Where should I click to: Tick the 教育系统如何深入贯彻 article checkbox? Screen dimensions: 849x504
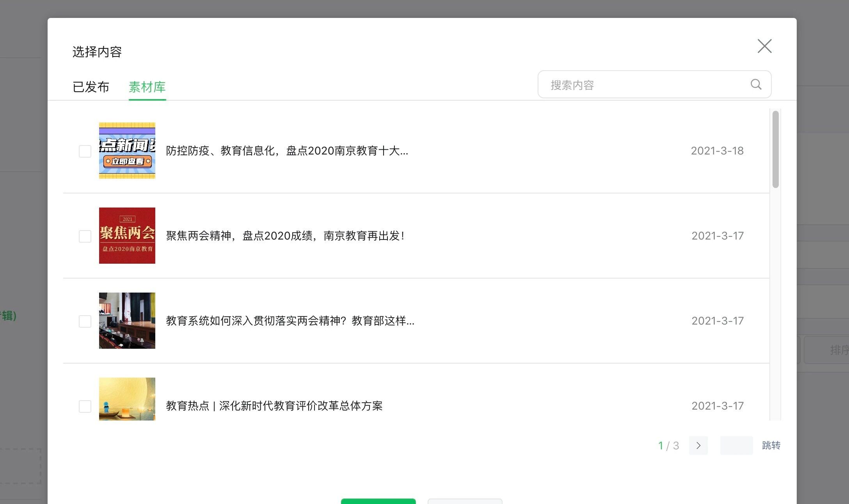tap(85, 321)
